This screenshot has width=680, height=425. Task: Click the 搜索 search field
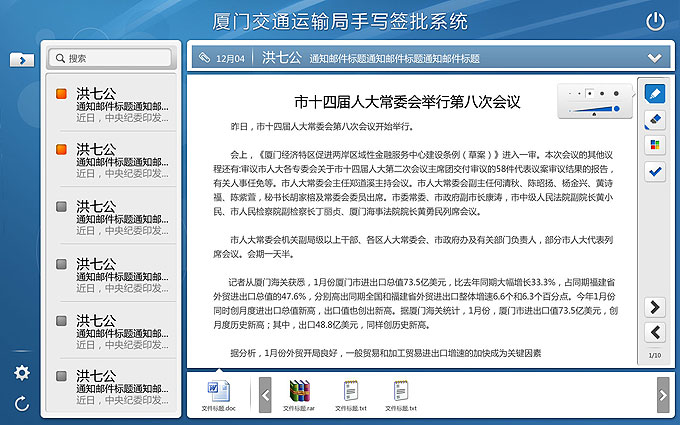pyautogui.click(x=118, y=59)
